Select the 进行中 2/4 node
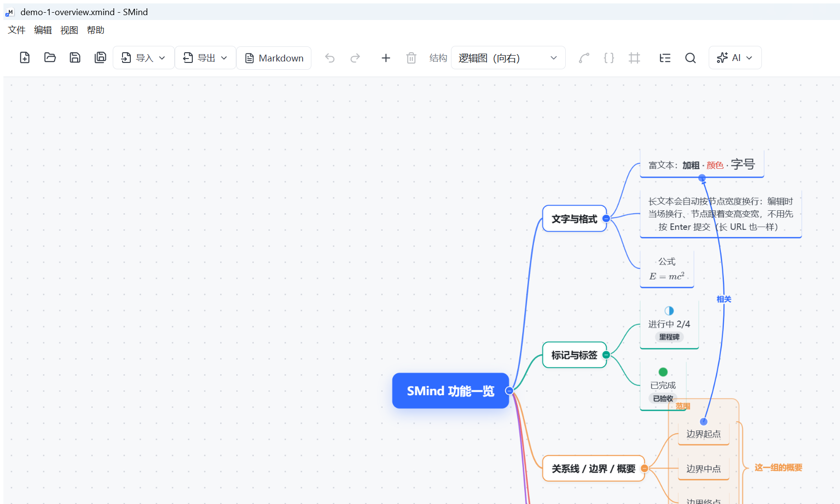840x504 pixels. [x=669, y=324]
